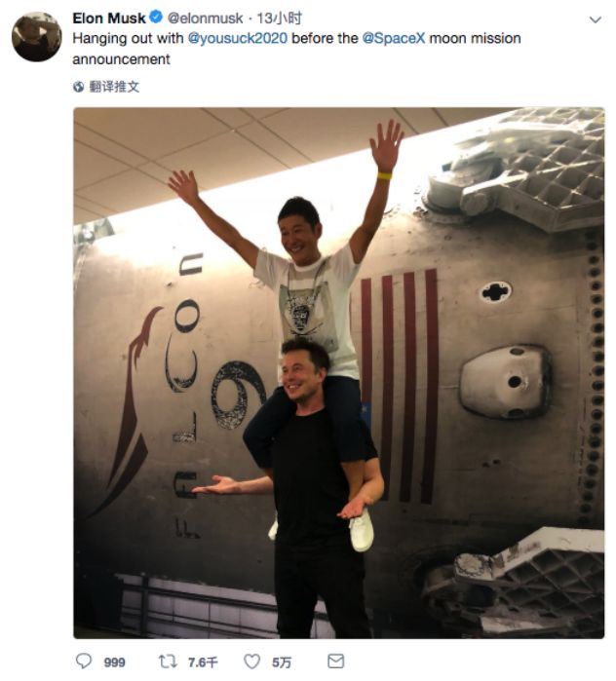Screen dimensions: 616x681
Task: Click the @elonmusk handle
Action: [205, 19]
